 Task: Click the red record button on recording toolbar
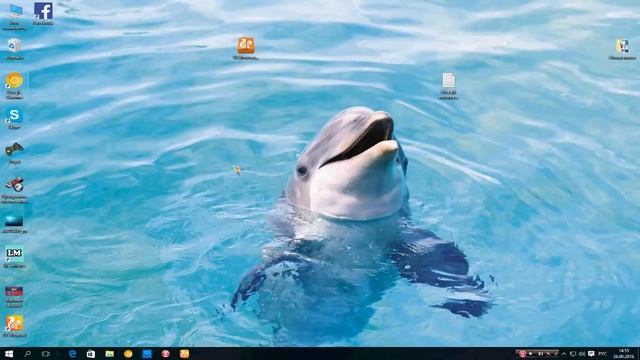[x=522, y=354]
